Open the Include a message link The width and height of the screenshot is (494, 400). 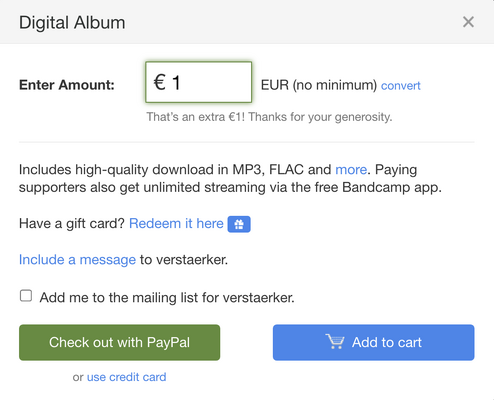pyautogui.click(x=77, y=260)
